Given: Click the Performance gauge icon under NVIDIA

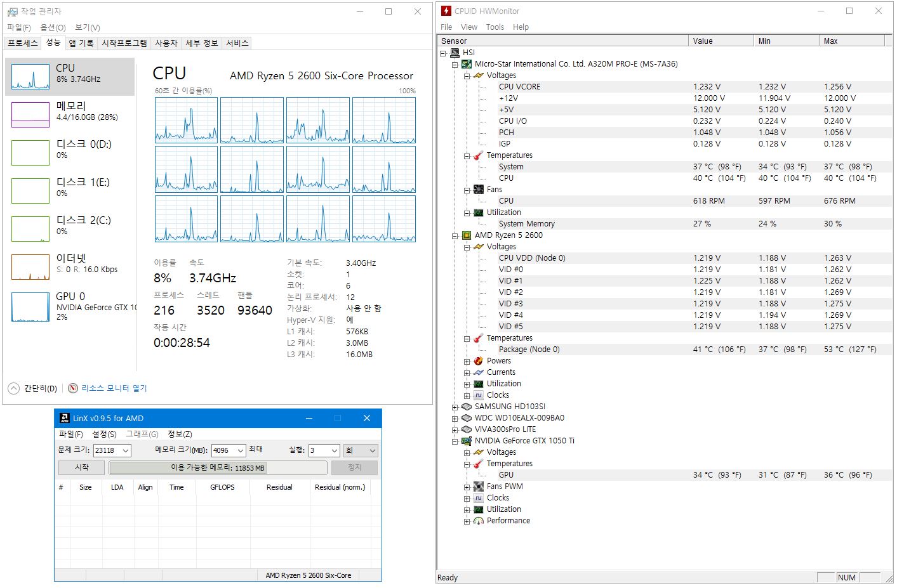Looking at the screenshot, I should [479, 521].
